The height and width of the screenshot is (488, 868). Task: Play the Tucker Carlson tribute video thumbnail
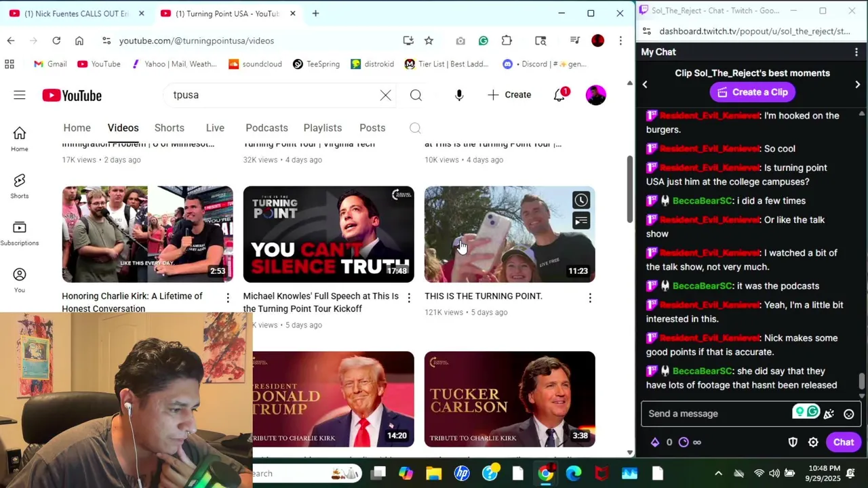[510, 399]
